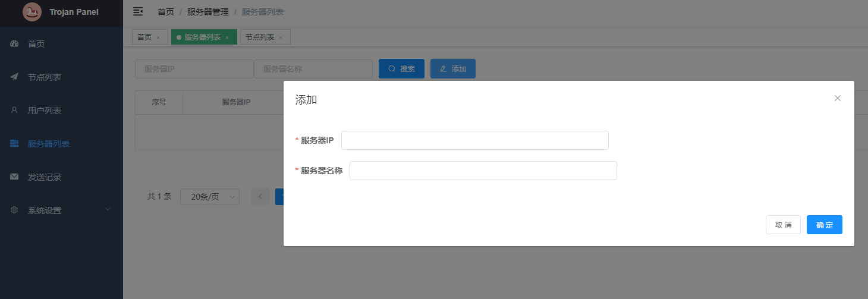Switch to the 首页 tab

coord(144,37)
